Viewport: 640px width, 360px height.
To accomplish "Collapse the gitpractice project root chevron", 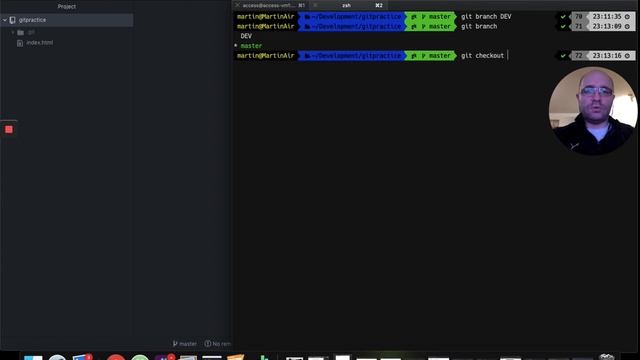I will coord(5,20).
